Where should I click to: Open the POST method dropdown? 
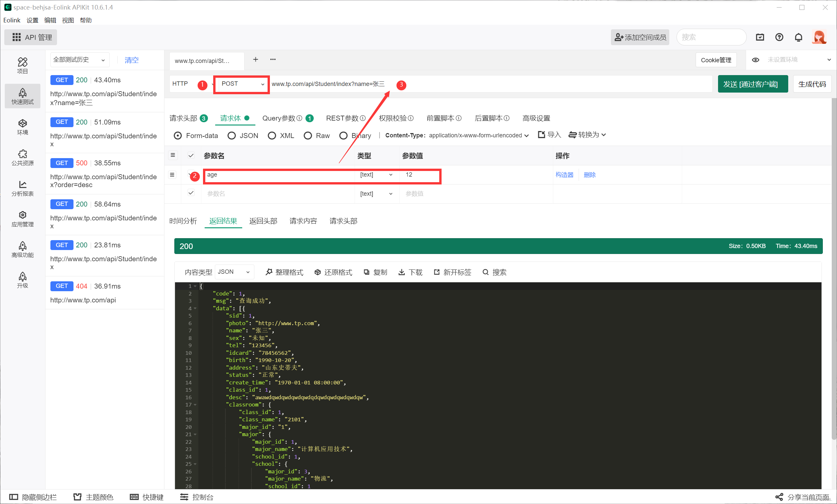click(241, 84)
